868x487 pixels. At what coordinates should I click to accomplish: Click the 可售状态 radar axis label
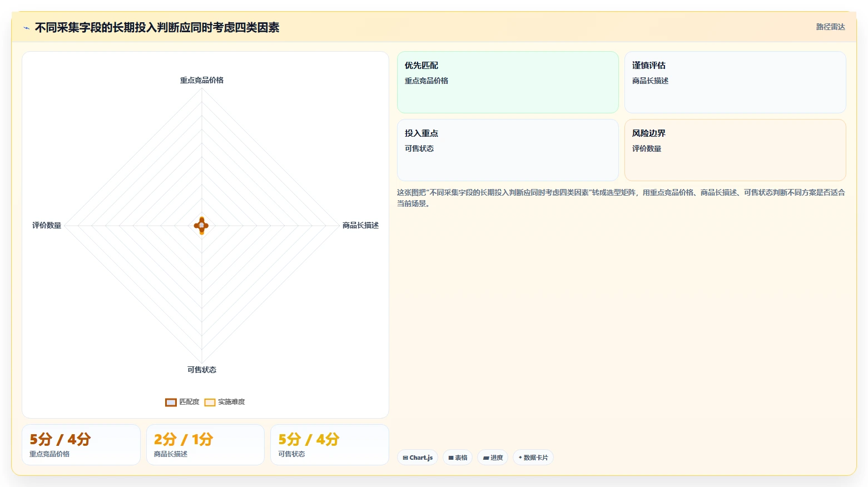coord(202,370)
